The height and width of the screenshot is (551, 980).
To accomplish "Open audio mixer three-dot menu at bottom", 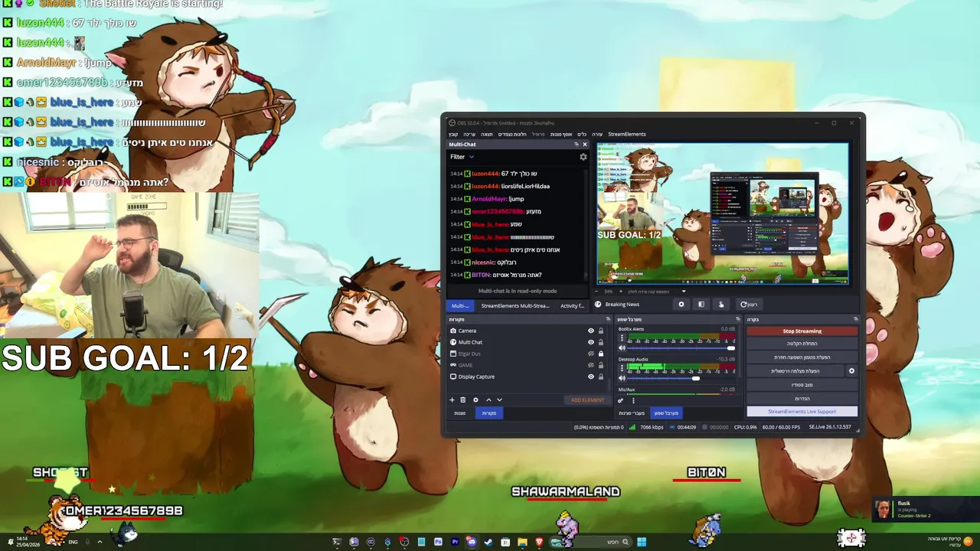I will coord(633,400).
